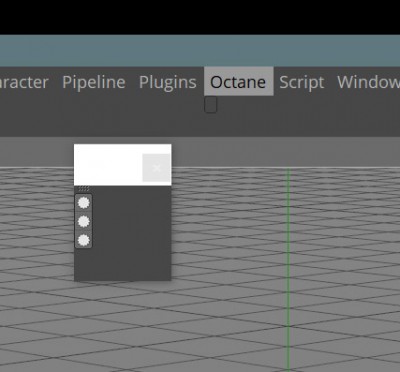Open the highlighted Octane menu
This screenshot has width=400, height=372.
click(x=239, y=81)
